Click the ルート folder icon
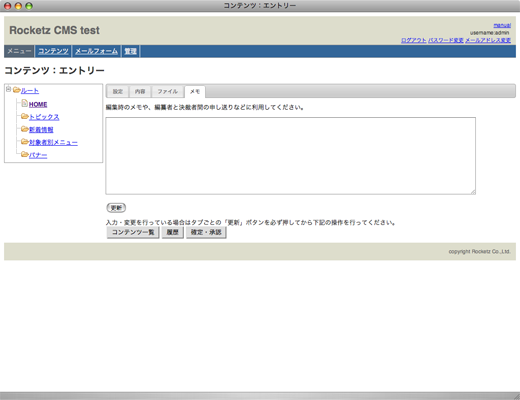This screenshot has width=520, height=400. (x=16, y=90)
